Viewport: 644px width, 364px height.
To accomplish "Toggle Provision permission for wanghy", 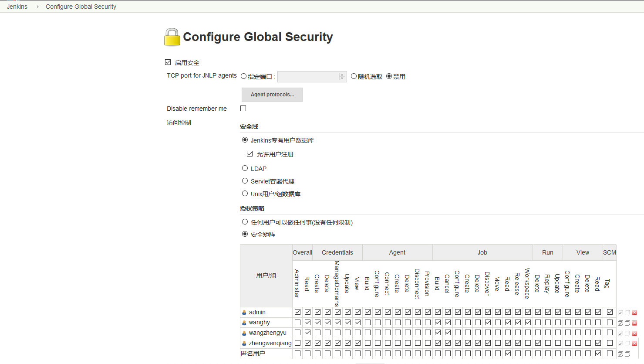I will point(428,323).
